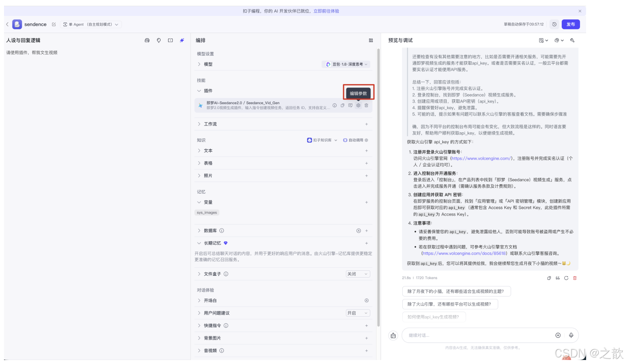Click the 自动调用 settings
This screenshot has width=625, height=364.
[x=356, y=140]
